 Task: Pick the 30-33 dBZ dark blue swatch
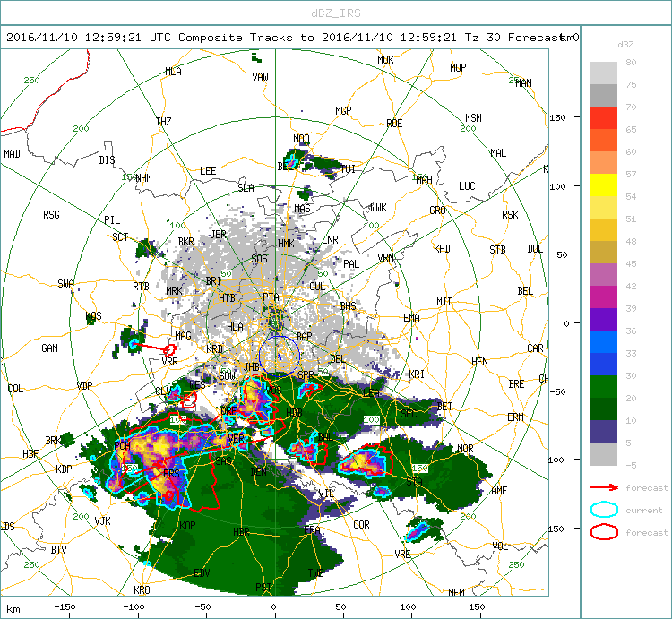[603, 364]
